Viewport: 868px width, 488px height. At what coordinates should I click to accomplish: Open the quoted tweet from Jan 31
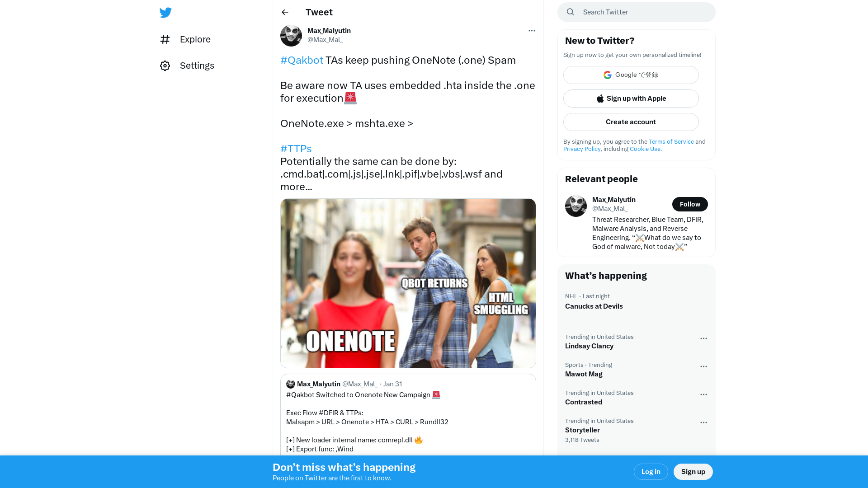click(408, 416)
